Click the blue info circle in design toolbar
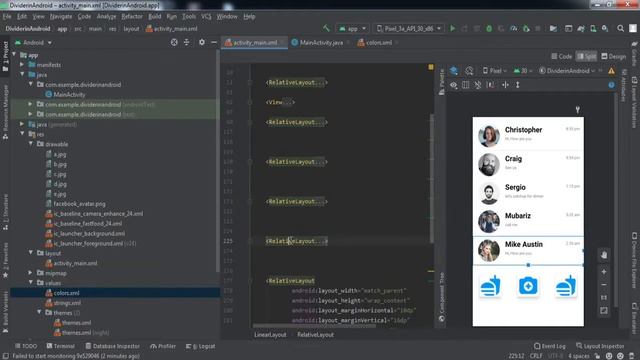The image size is (640, 360). tap(611, 85)
